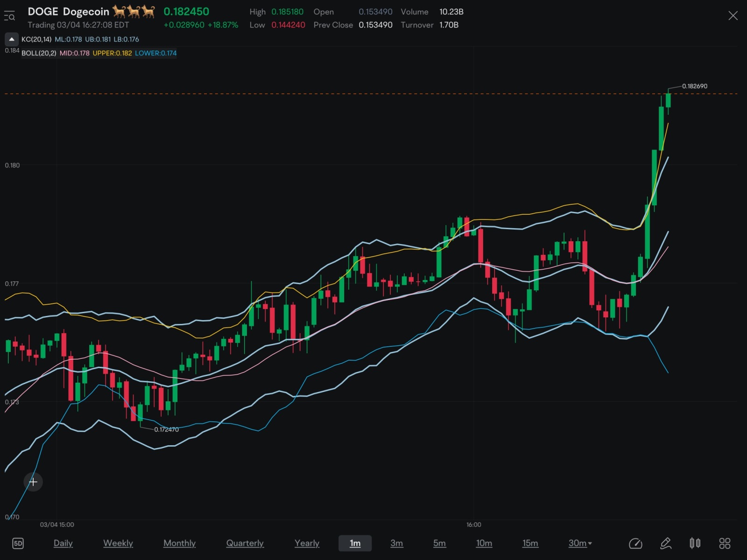The width and height of the screenshot is (747, 560).
Task: Click the KC ML:0.178 value
Action: tap(68, 39)
